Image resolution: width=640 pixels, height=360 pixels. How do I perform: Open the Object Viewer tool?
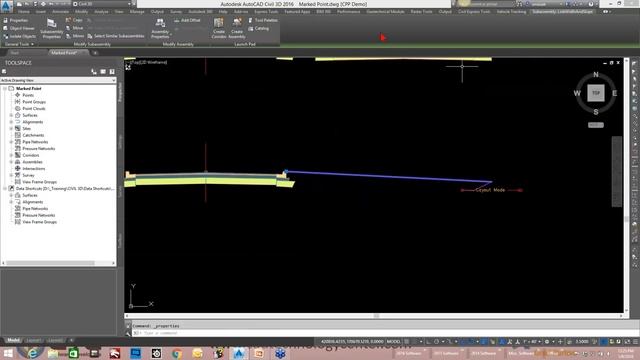tap(19, 28)
